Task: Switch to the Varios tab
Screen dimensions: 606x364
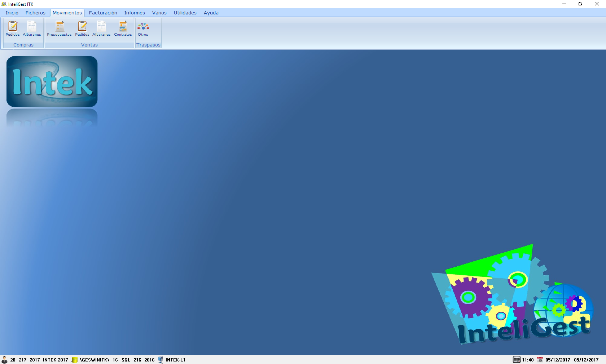Action: click(159, 13)
